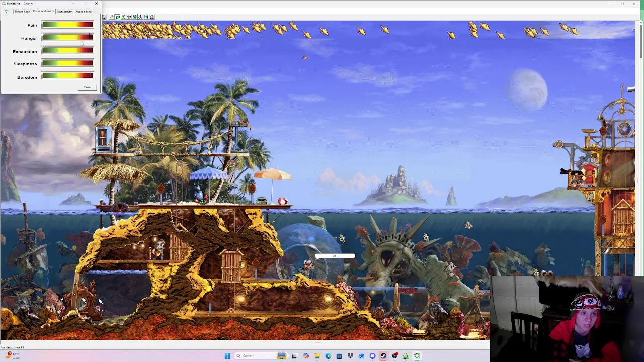This screenshot has height=362, width=644.
Task: Click the red and white ball on the beach
Action: 283,201
